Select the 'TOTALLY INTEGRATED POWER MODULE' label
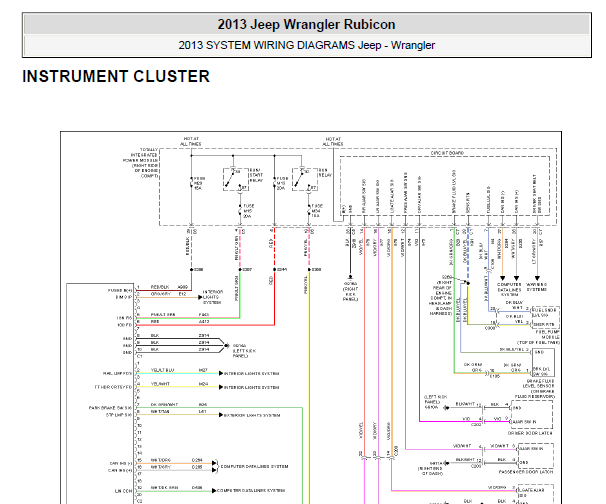The height and width of the screenshot is (504, 606). (140, 163)
